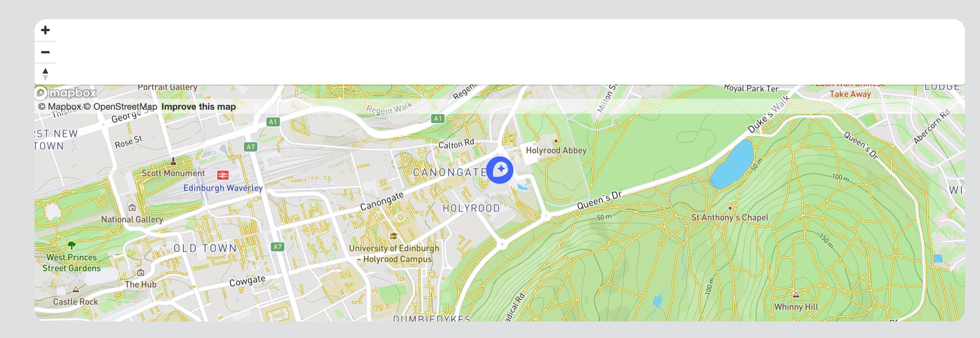Click the A7 road shield near Old Town
Image resolution: width=980 pixels, height=338 pixels.
coord(277,247)
